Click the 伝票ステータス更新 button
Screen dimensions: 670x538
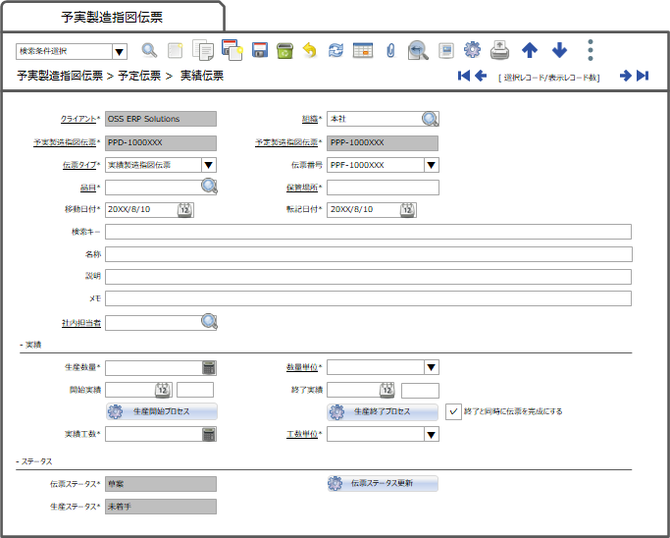[x=382, y=483]
